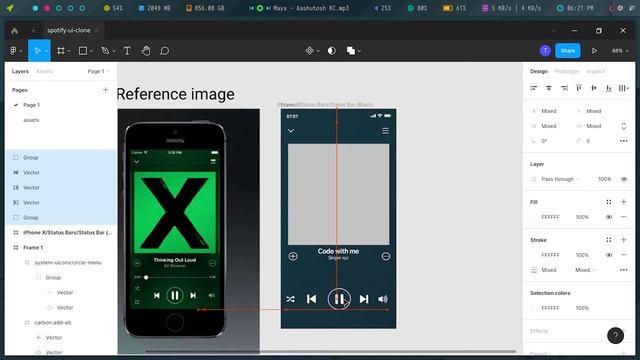The width and height of the screenshot is (640, 360).
Task: Switch to the Layers tab
Action: point(20,71)
